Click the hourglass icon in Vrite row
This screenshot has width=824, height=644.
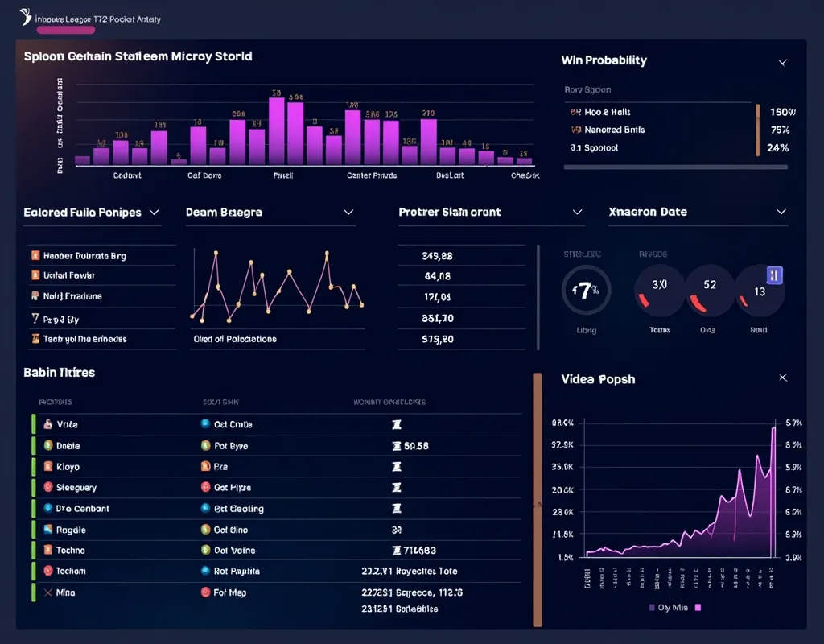(x=397, y=424)
